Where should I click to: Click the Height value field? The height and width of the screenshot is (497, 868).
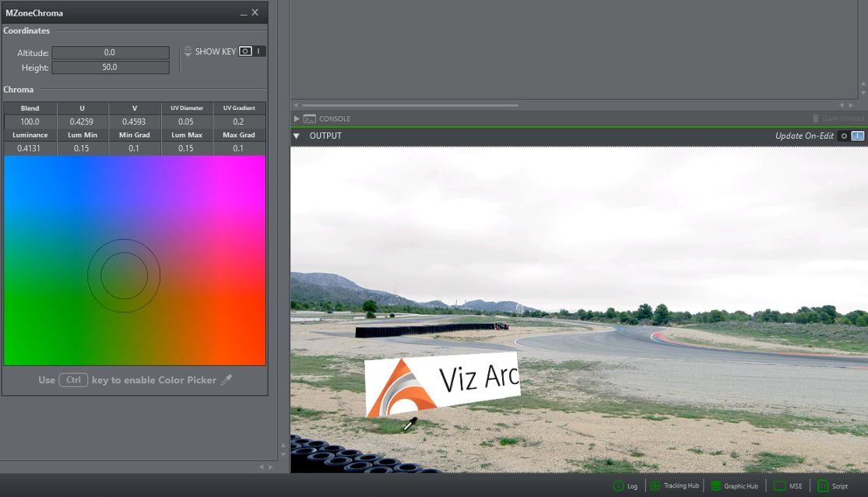110,68
